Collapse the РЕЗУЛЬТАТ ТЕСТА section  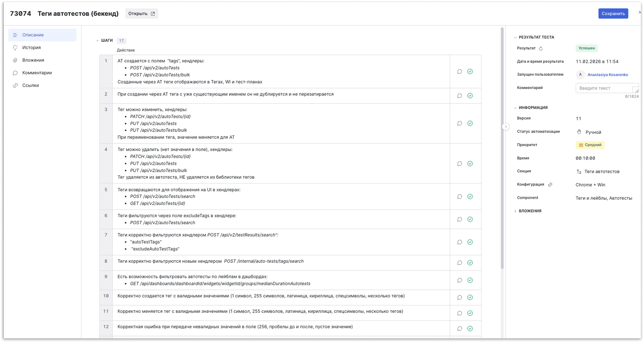coord(515,38)
